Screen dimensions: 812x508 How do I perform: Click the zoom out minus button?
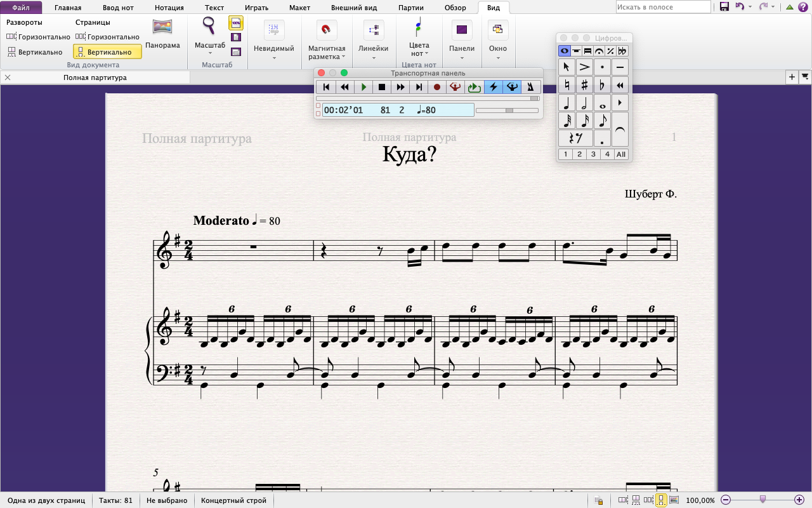726,500
